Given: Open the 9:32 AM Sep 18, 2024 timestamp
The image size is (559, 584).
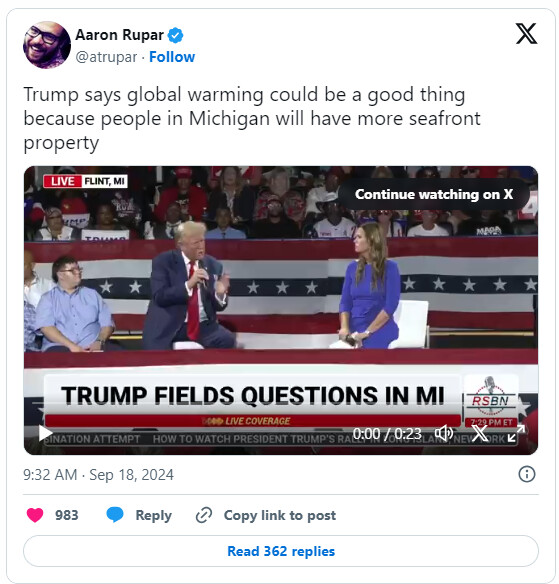Looking at the screenshot, I should point(98,474).
